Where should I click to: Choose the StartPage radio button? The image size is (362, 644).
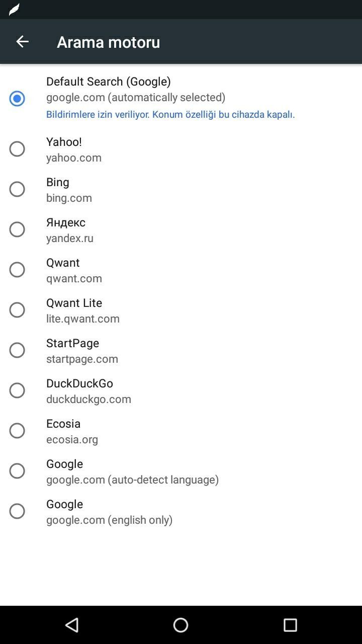pos(17,350)
